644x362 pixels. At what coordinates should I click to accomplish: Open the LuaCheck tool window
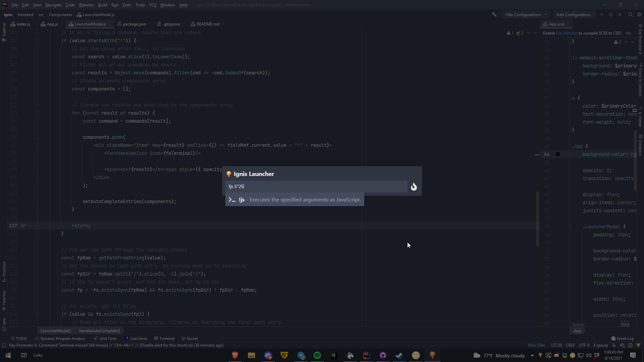click(x=136, y=339)
